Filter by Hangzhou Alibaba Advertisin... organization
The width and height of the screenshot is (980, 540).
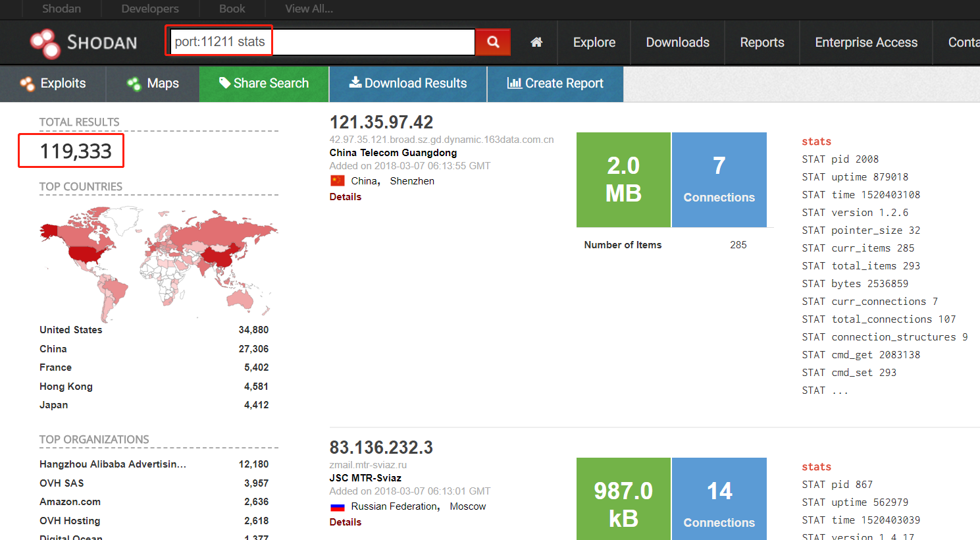click(113, 464)
